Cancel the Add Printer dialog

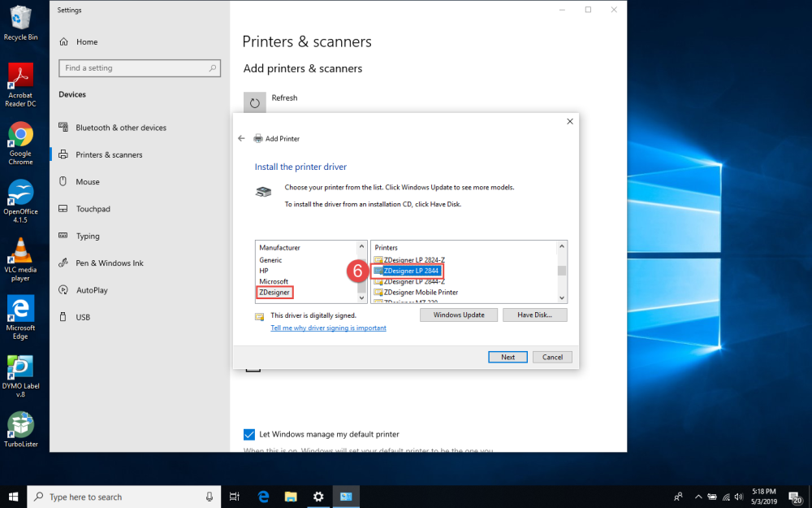coord(552,357)
